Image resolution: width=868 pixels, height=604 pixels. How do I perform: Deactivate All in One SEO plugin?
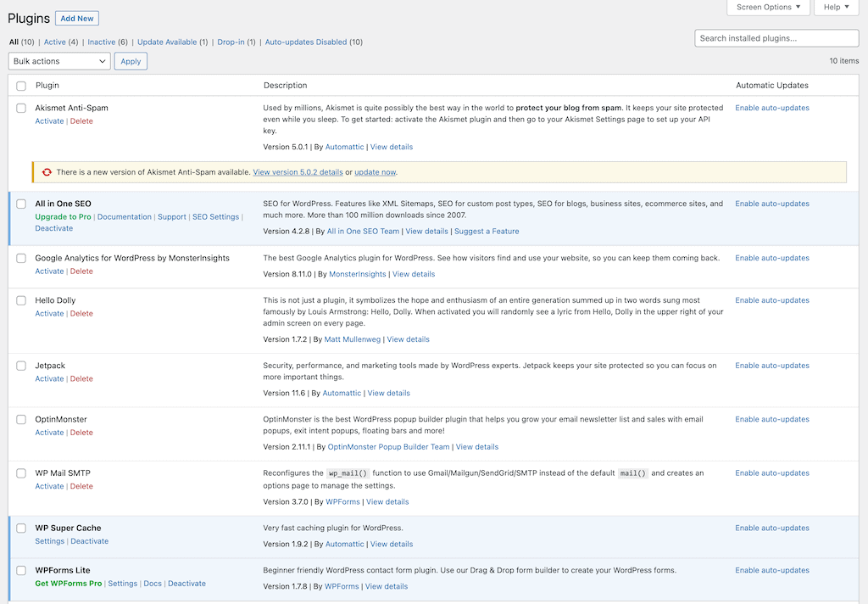pyautogui.click(x=53, y=228)
